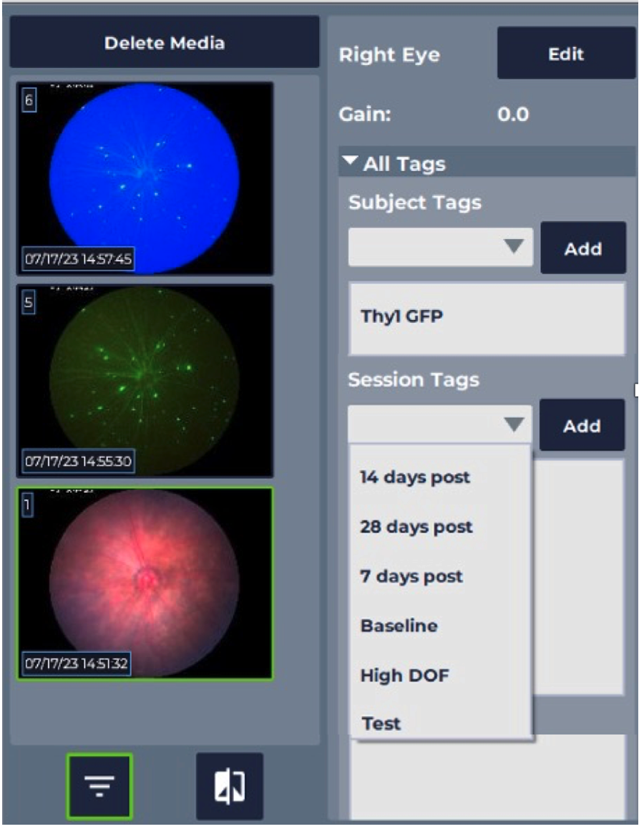Choose "14 days post" from the list
The image size is (644, 829).
(x=415, y=477)
